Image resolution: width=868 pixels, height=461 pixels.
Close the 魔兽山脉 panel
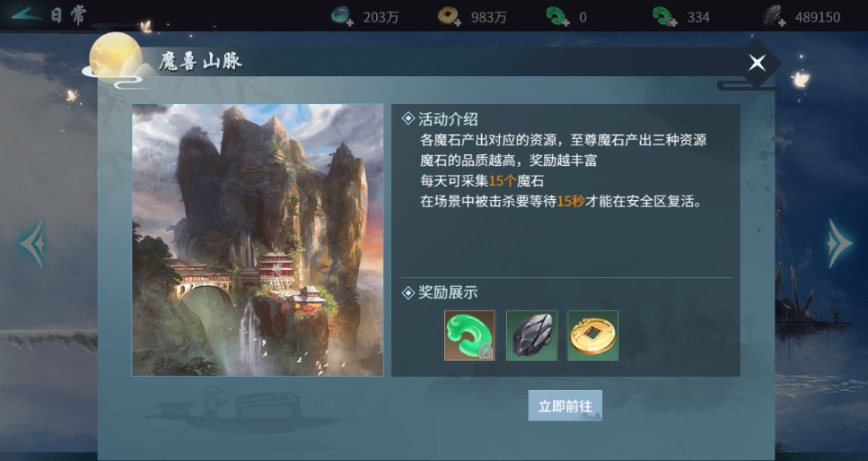pyautogui.click(x=757, y=63)
